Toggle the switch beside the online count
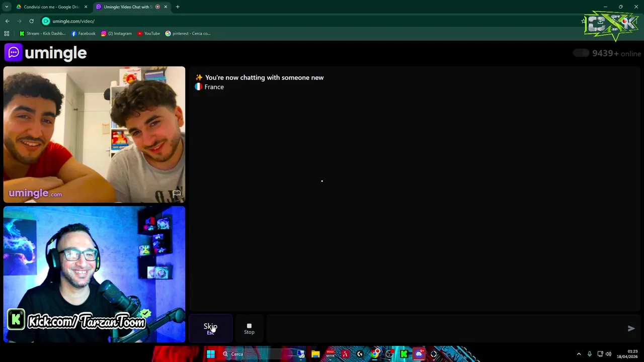The height and width of the screenshot is (362, 644). 581,53
